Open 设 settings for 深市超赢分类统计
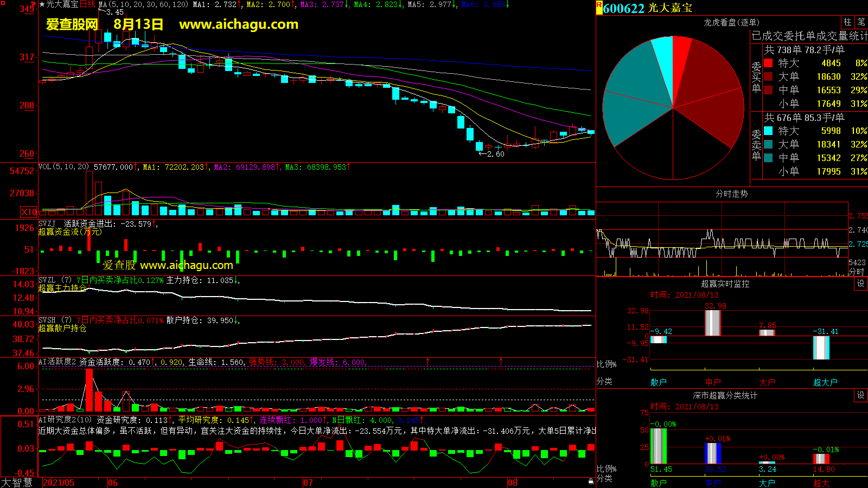Image resolution: width=868 pixels, height=488 pixels. (x=860, y=395)
